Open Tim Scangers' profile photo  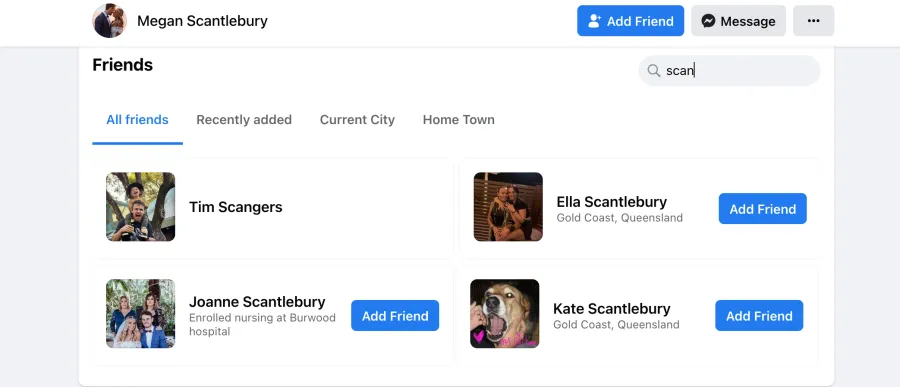[141, 207]
